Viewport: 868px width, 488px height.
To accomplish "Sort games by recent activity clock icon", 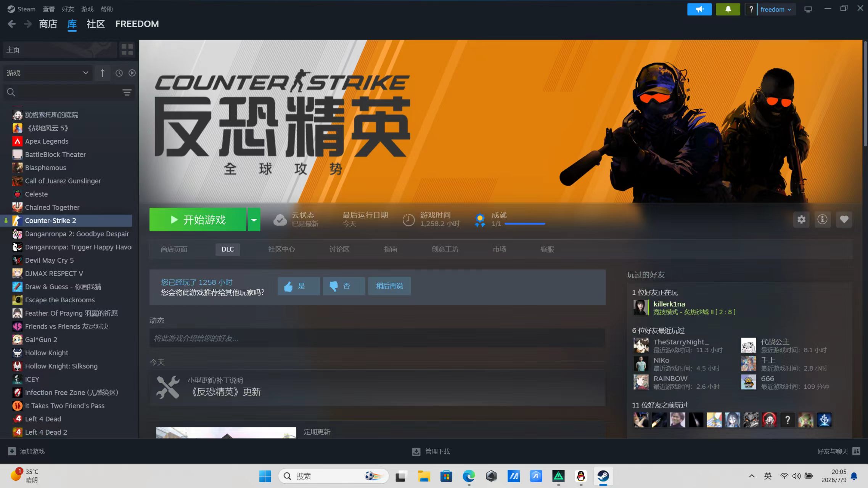I will pyautogui.click(x=119, y=73).
